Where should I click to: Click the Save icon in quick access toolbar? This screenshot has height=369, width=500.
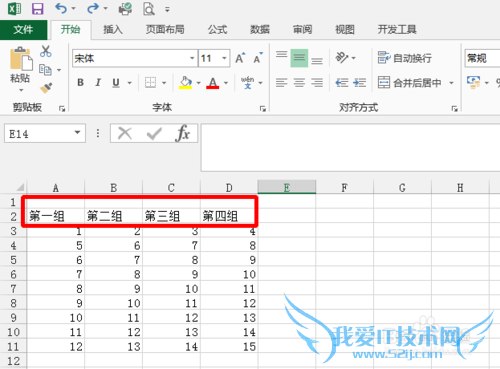(37, 9)
